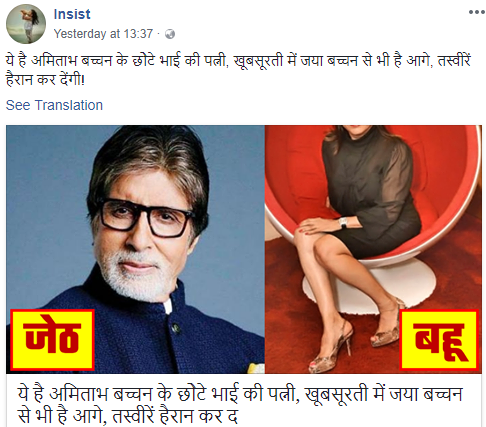Open the 'Yesterday at 13:37' timestamp

pyautogui.click(x=103, y=34)
